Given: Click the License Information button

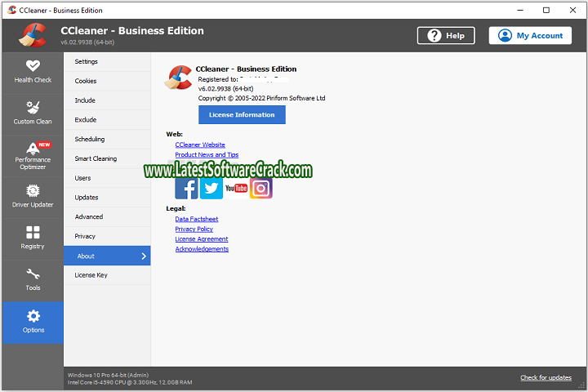Looking at the screenshot, I should [242, 115].
